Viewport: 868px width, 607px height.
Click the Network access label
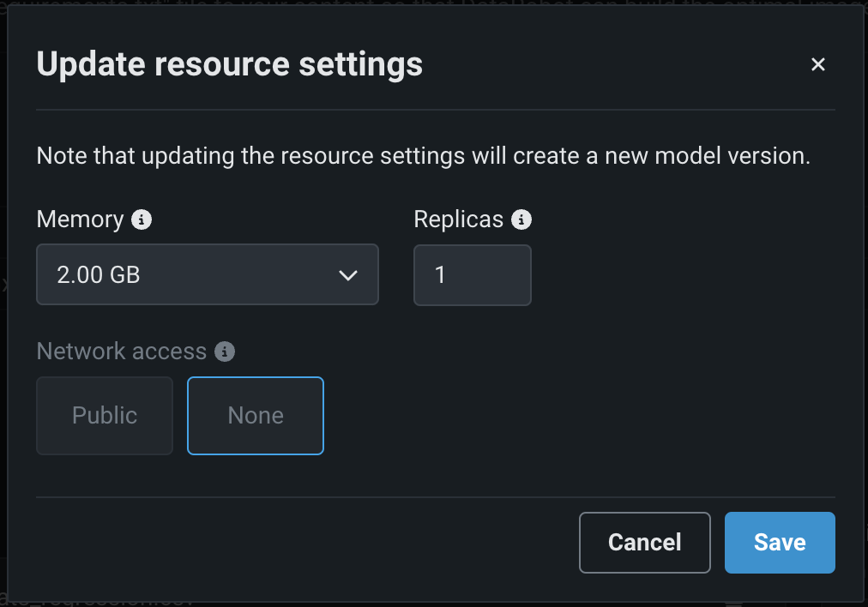tap(121, 352)
